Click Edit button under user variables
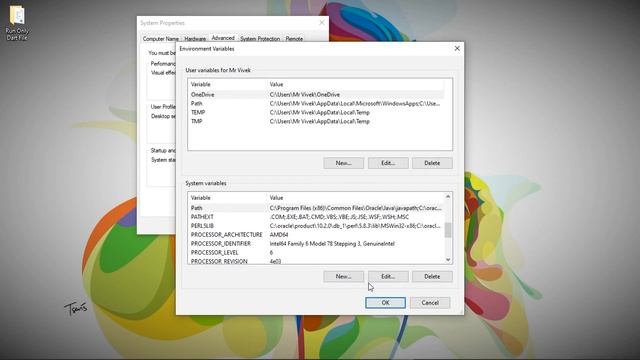Image resolution: width=640 pixels, height=360 pixels. point(388,163)
